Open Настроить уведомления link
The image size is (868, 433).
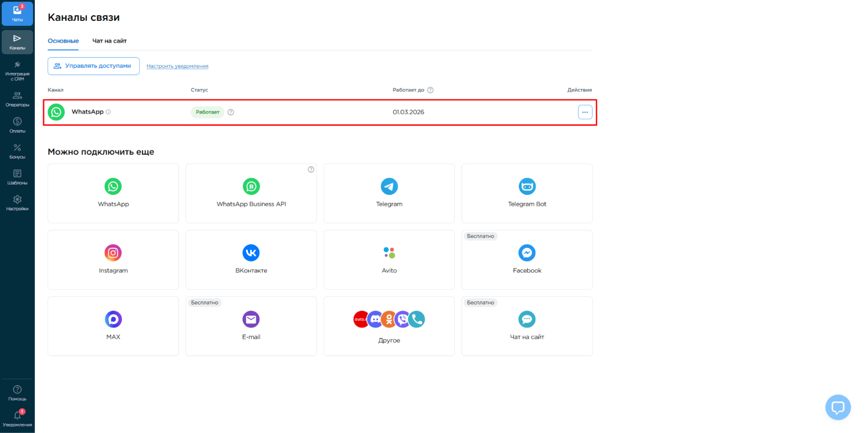(177, 66)
